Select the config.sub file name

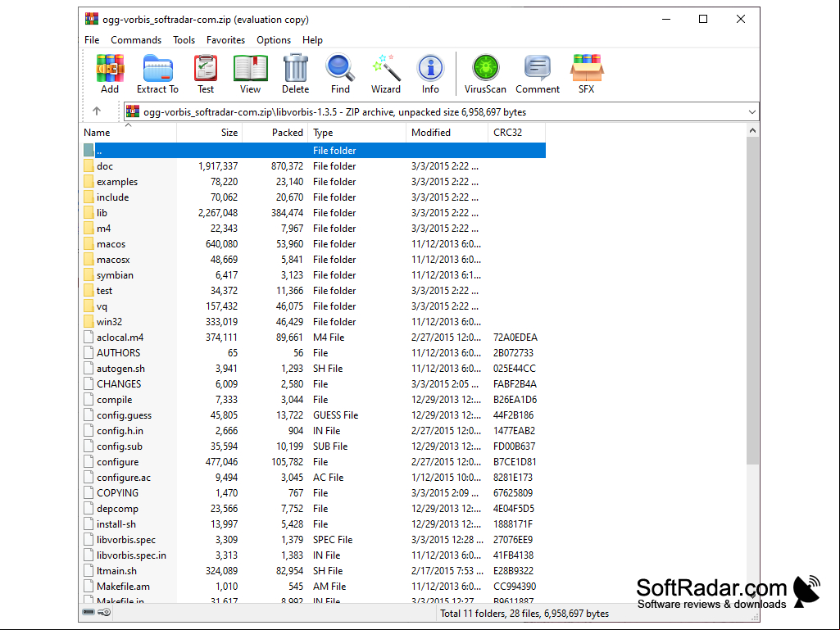(120, 446)
